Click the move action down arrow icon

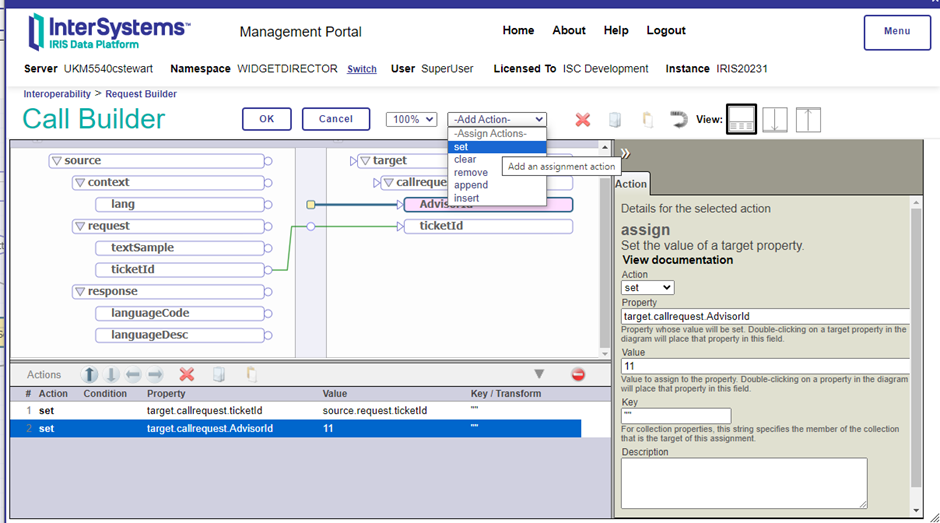(x=112, y=375)
